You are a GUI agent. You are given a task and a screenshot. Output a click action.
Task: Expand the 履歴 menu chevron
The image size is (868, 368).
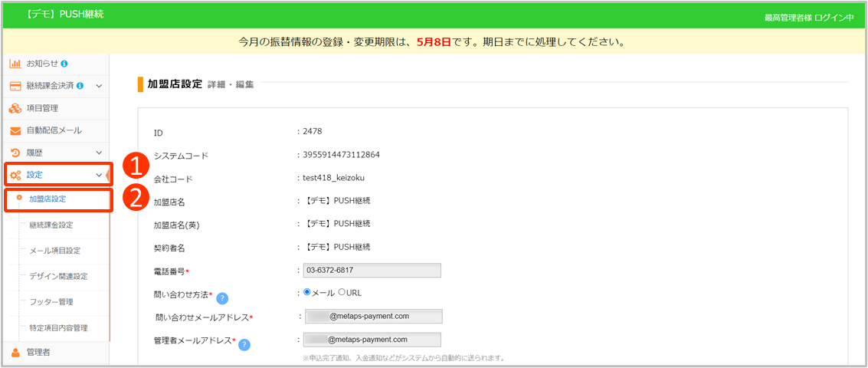click(99, 153)
